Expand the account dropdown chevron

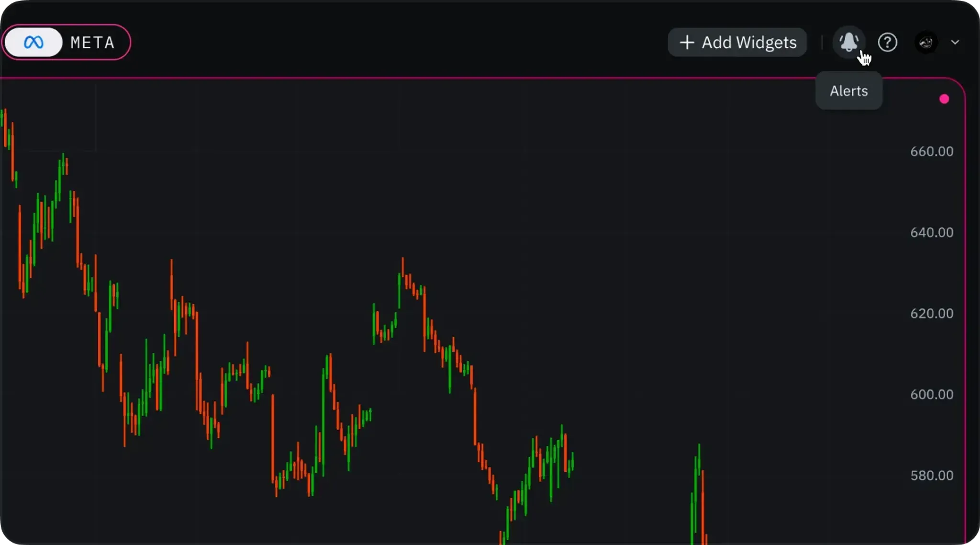[955, 42]
